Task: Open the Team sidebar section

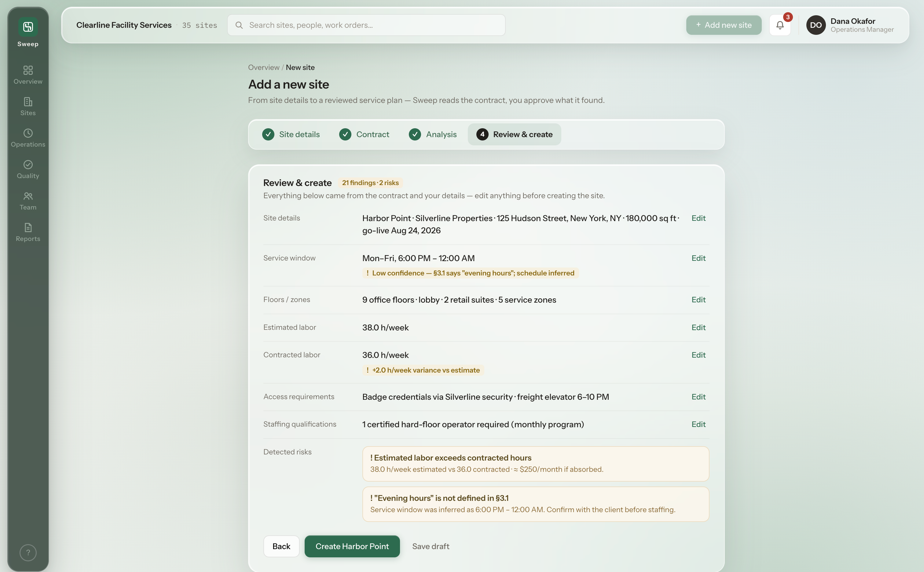Action: click(28, 201)
